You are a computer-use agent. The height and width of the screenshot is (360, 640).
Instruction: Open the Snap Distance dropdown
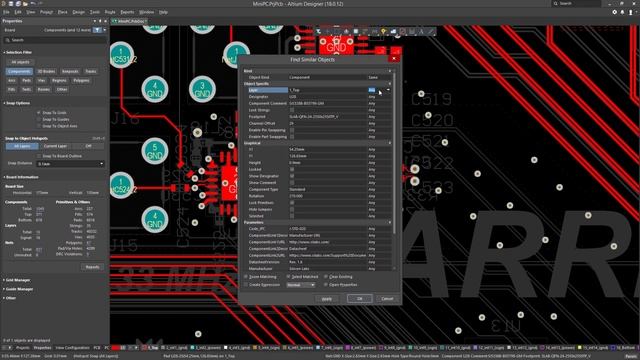pyautogui.click(x=71, y=164)
